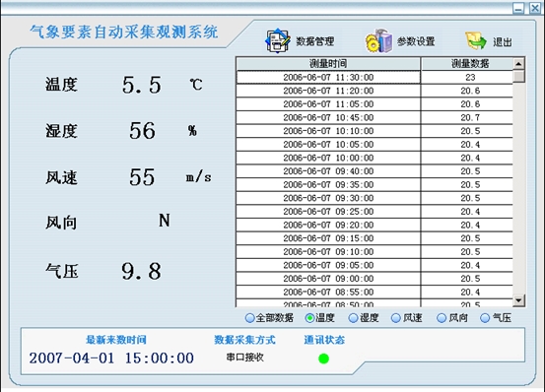
Task: Click the 退出 exit arrow icon
Action: click(x=476, y=41)
